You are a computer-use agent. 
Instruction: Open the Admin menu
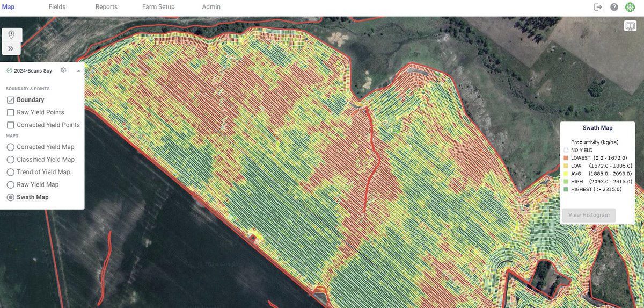tap(211, 7)
